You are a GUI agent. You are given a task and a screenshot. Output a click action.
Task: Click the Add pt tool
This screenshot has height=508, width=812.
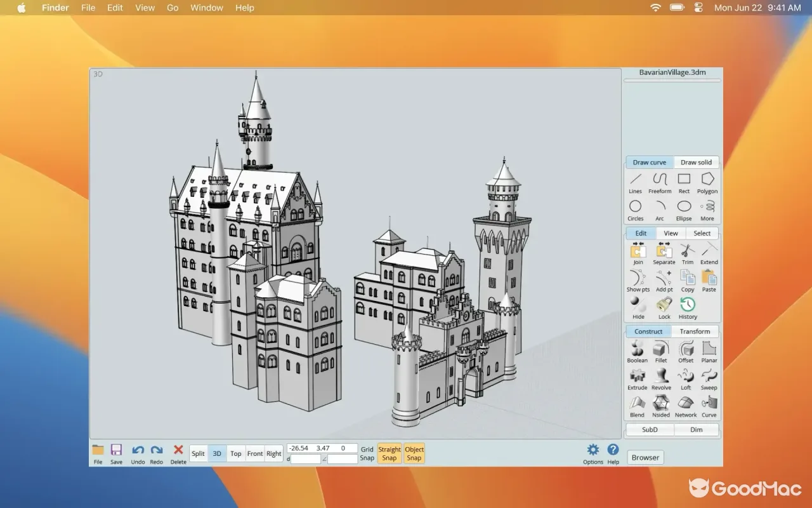(x=664, y=281)
